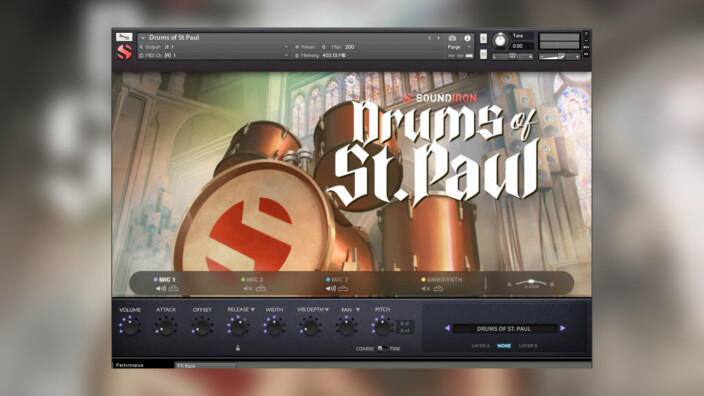Select LAYER B option
Viewport: 704px width, 396px height.
(x=528, y=346)
